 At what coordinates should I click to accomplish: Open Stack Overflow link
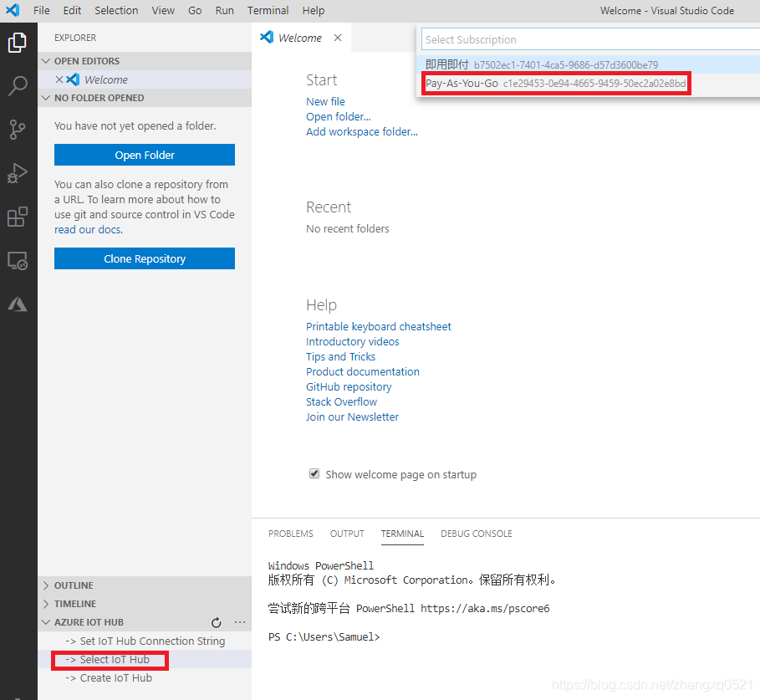[341, 402]
